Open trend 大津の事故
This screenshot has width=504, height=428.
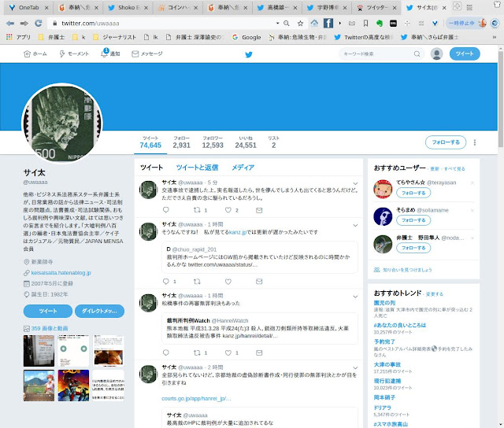coord(387,364)
